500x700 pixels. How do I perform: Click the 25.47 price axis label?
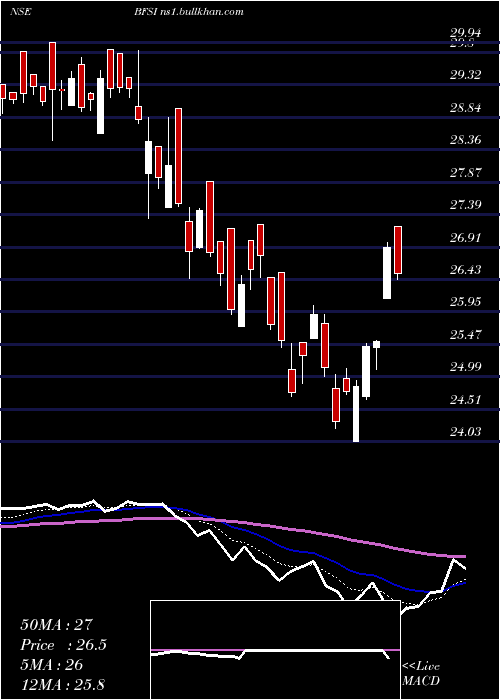coord(466,334)
